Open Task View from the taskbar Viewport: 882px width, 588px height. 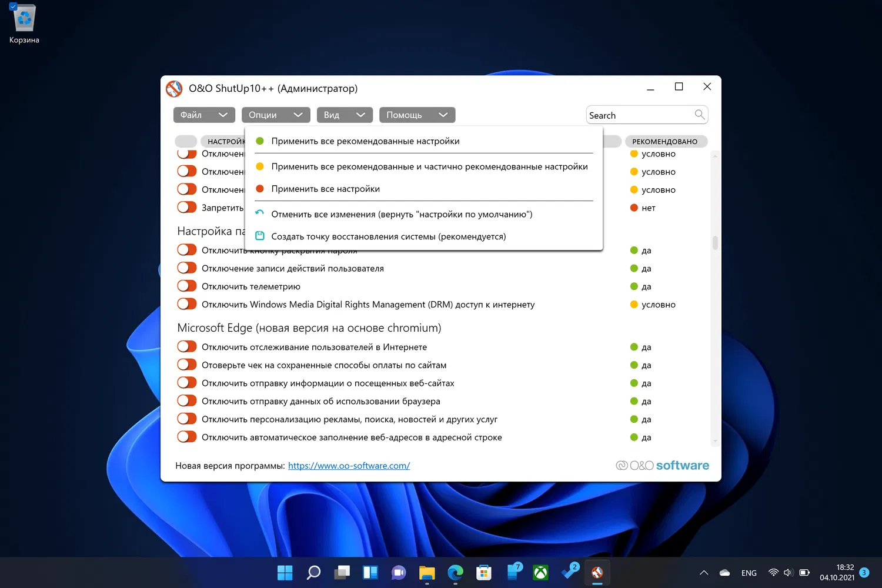coord(342,572)
